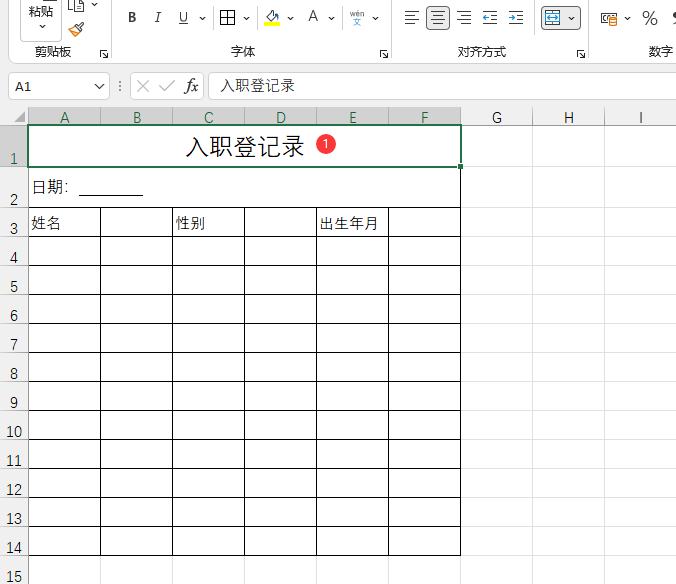Open merge and center dropdown arrow
Screen dimensions: 676x584
[x=572, y=18]
